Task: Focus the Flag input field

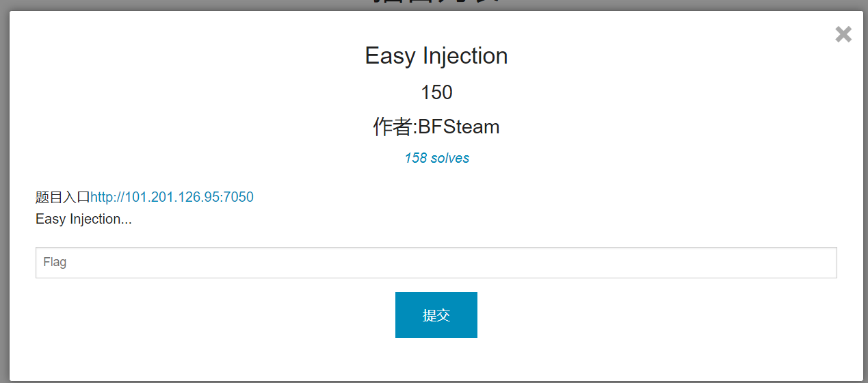Action: tap(436, 263)
